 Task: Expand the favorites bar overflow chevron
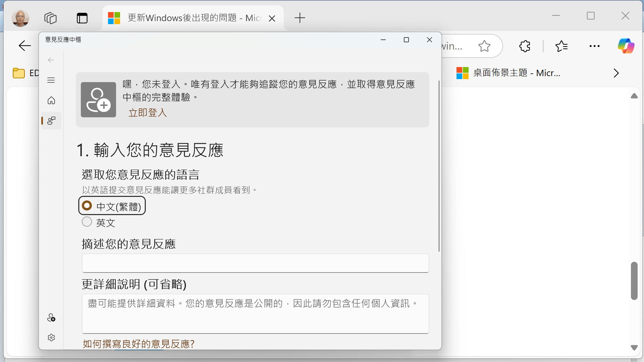(616, 73)
